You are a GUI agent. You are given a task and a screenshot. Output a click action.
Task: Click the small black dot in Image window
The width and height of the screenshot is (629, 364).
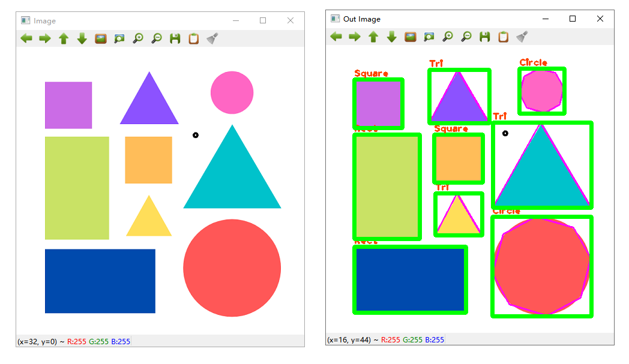195,135
